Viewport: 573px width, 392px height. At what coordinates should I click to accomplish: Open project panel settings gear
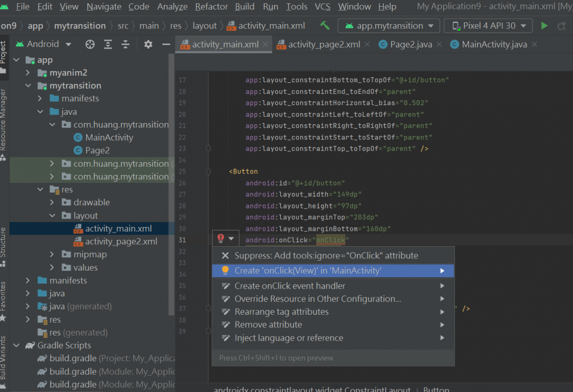(x=148, y=44)
